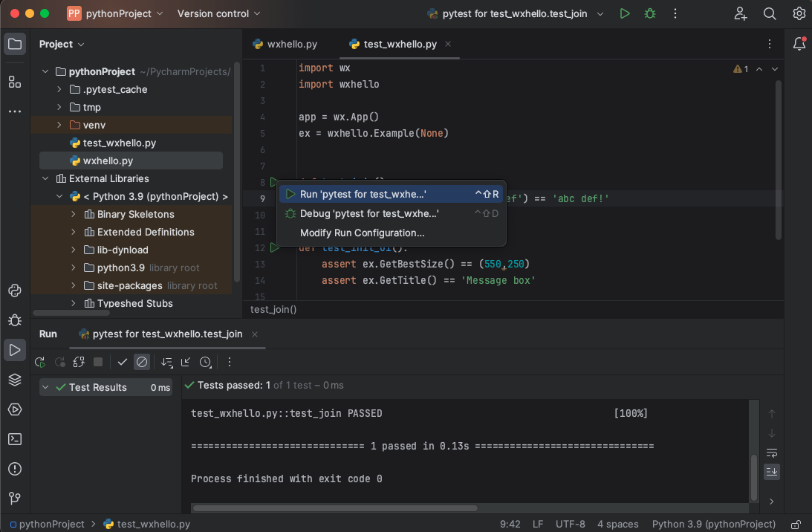This screenshot has height=532, width=812.
Task: Toggle Show Ignored tests filter
Action: [142, 362]
